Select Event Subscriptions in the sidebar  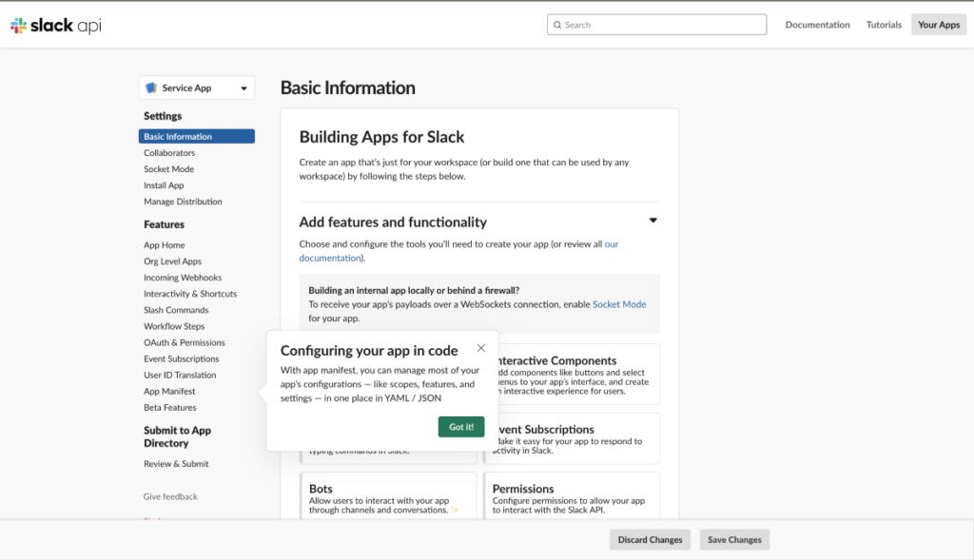coord(181,358)
